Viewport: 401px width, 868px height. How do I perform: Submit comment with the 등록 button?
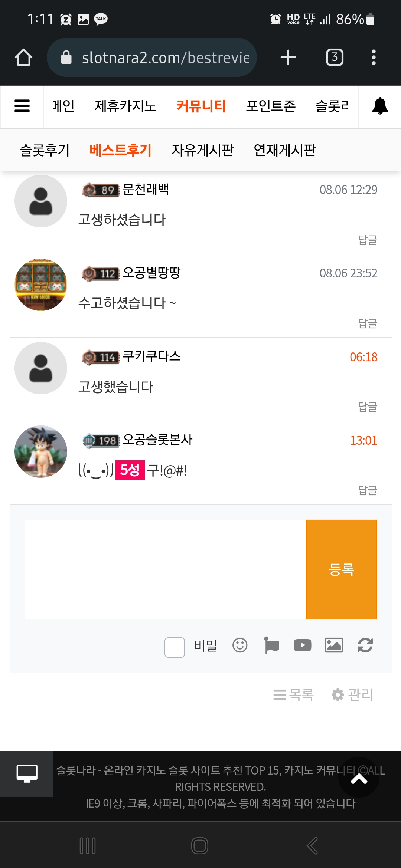coord(342,569)
